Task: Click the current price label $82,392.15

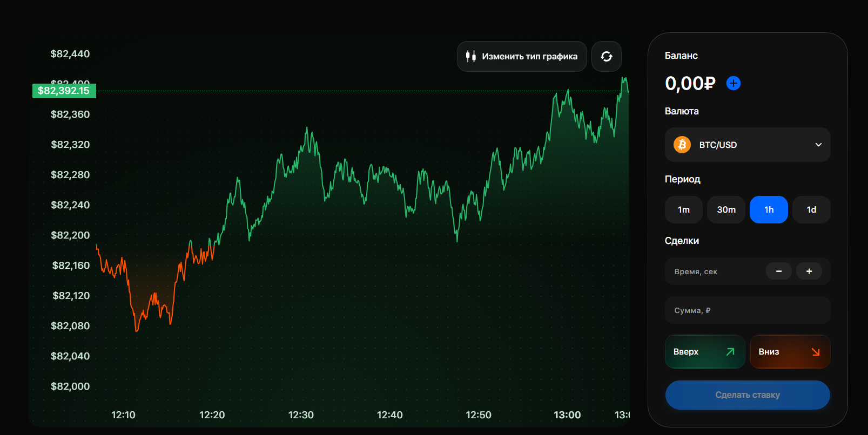Action: click(64, 91)
